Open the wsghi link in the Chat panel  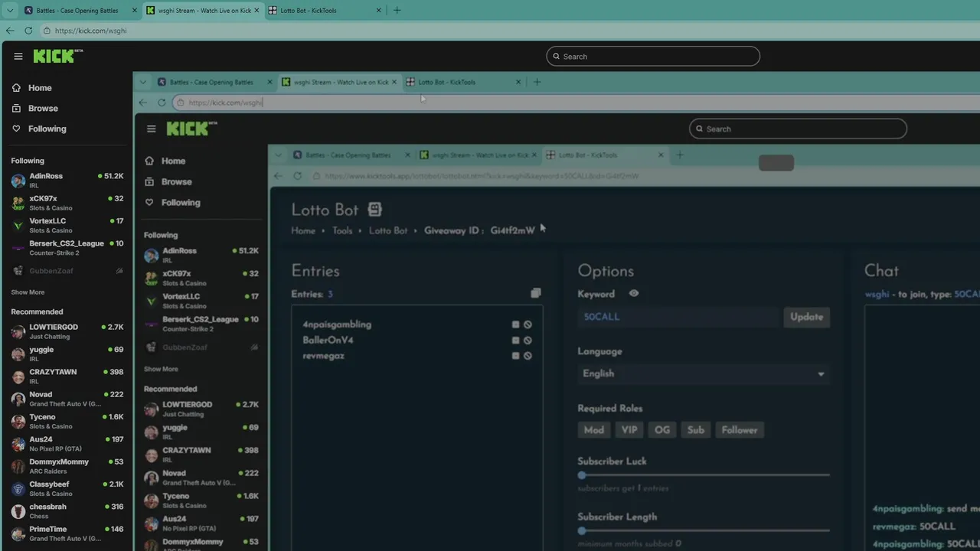tap(877, 294)
